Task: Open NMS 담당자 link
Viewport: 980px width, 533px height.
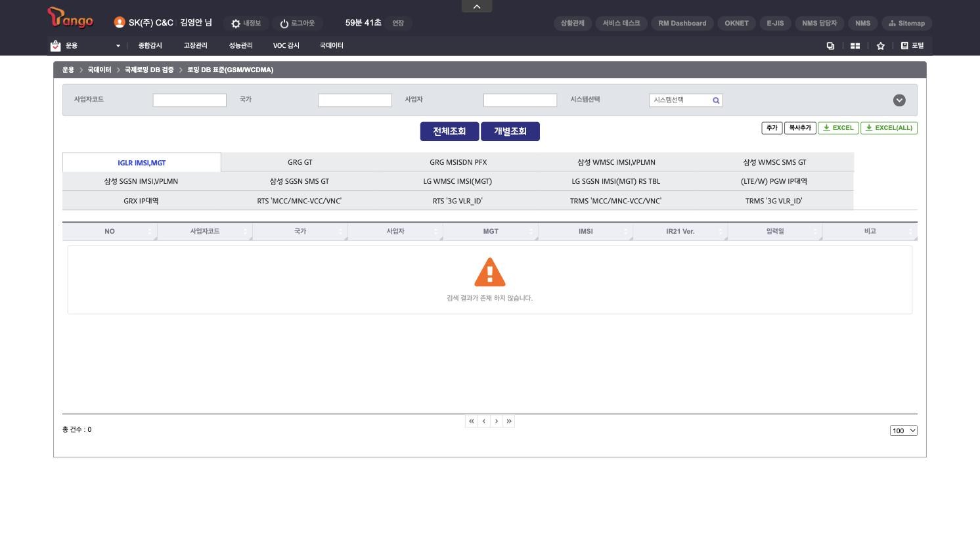Action: pyautogui.click(x=819, y=23)
